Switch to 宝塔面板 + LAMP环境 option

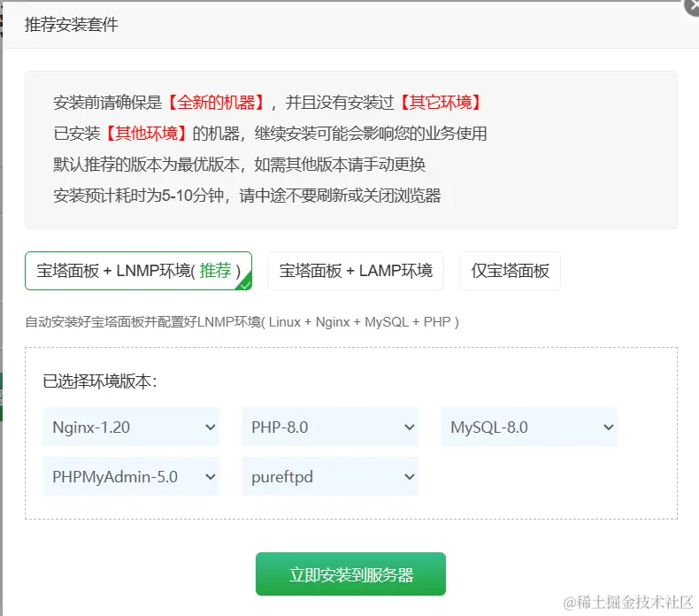point(356,271)
